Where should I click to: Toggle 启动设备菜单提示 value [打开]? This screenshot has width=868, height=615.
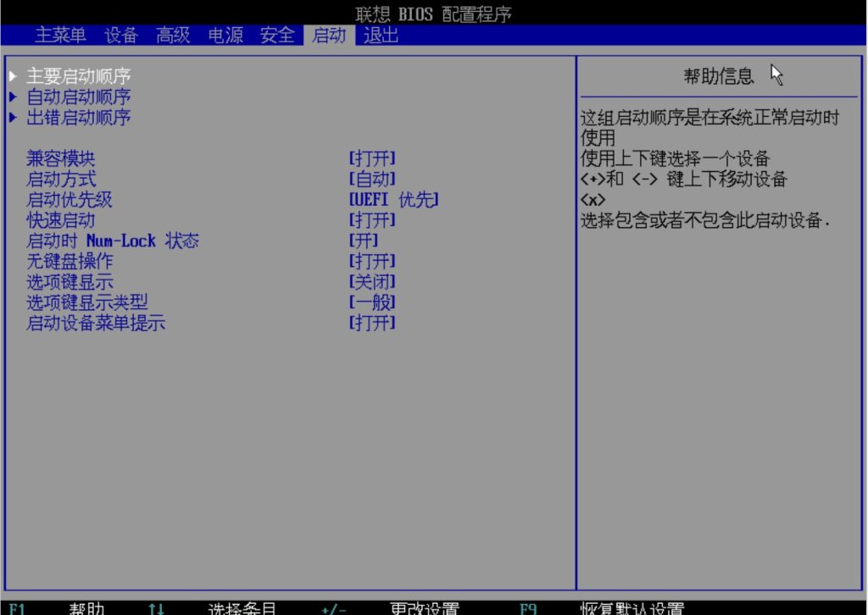click(372, 323)
